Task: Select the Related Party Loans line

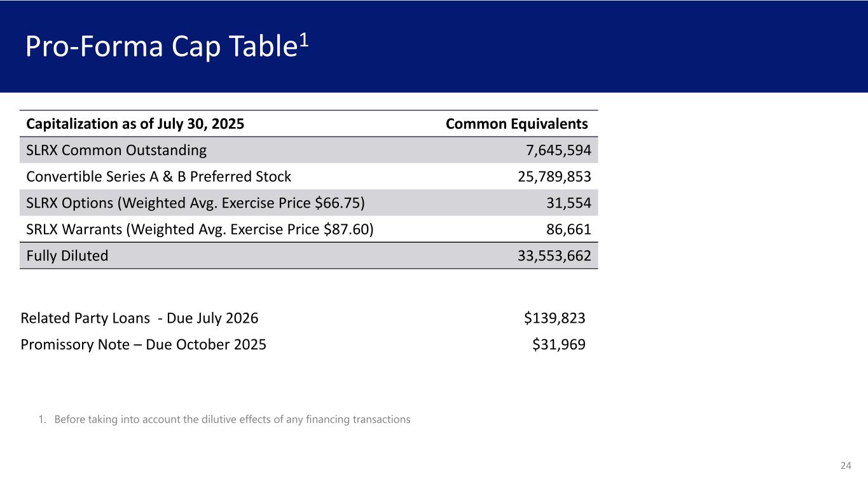Action: [139, 318]
